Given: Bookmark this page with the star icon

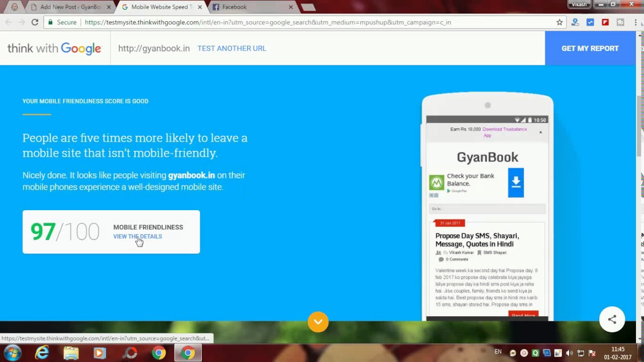Looking at the screenshot, I should pos(559,22).
